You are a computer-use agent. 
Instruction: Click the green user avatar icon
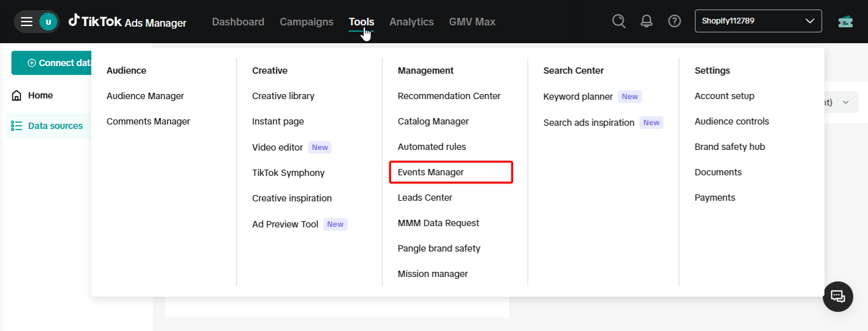48,22
